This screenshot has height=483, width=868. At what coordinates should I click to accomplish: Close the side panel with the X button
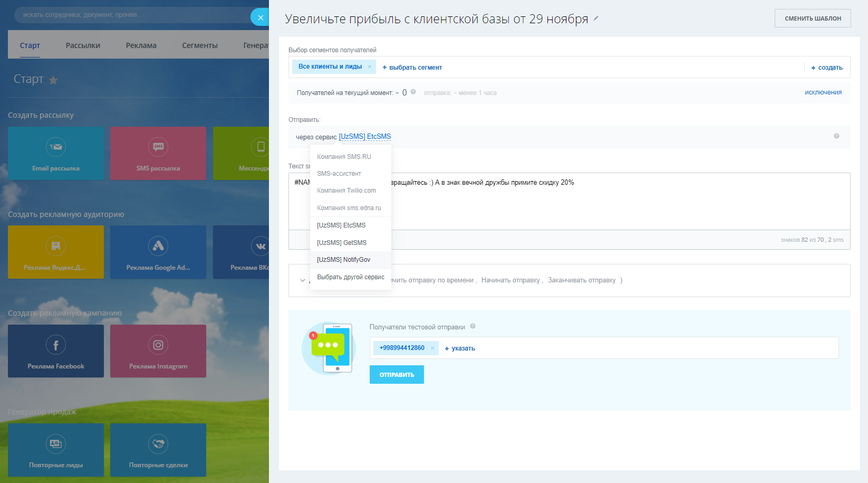pos(260,17)
